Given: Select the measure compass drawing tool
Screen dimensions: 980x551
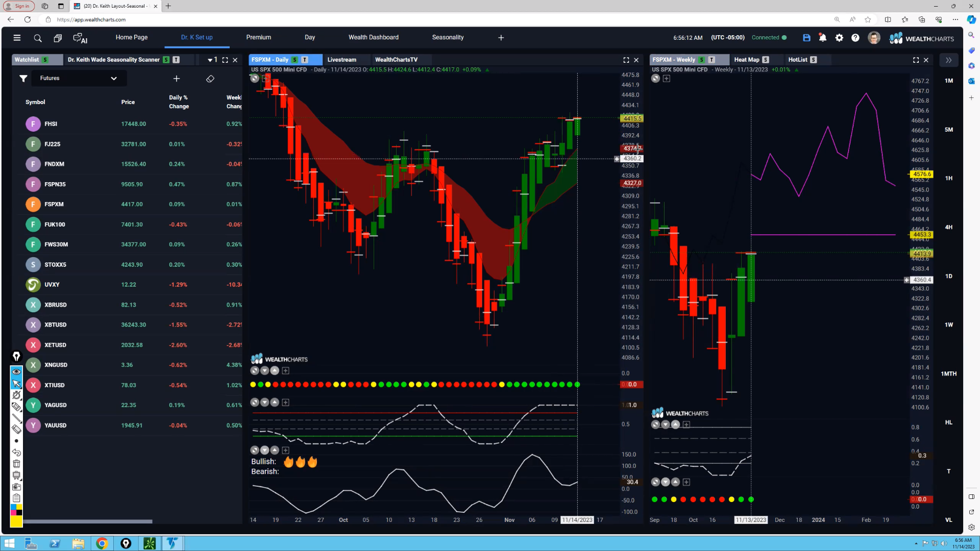Looking at the screenshot, I should (x=16, y=395).
